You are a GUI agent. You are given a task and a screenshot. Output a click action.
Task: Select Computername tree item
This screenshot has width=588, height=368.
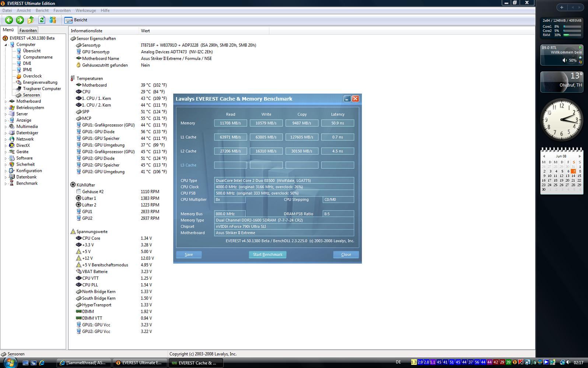(x=38, y=57)
